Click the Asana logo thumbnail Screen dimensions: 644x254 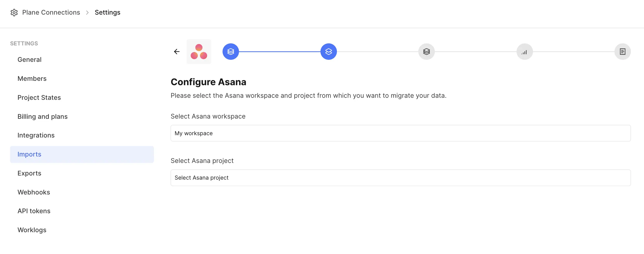coord(199,52)
